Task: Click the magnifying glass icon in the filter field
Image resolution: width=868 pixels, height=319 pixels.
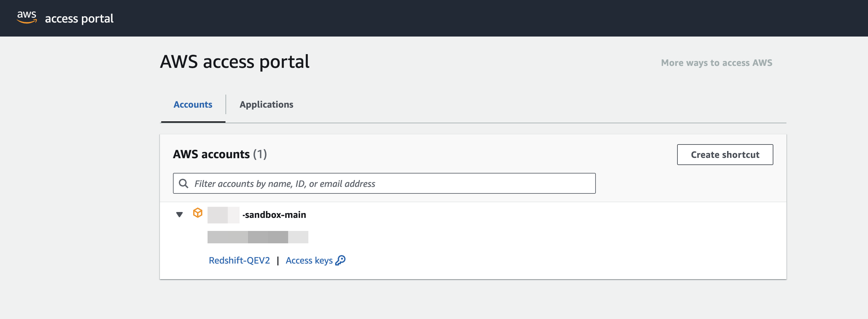Action: (184, 183)
